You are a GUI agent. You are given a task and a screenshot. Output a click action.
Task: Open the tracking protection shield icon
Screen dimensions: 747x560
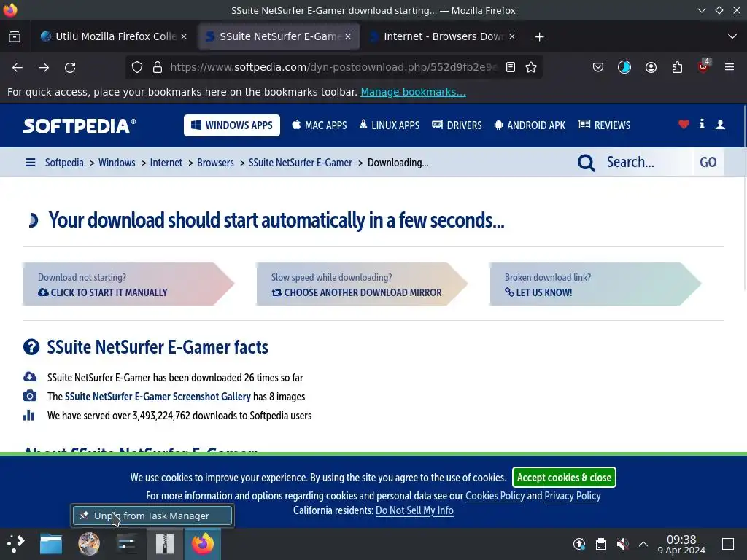137,68
